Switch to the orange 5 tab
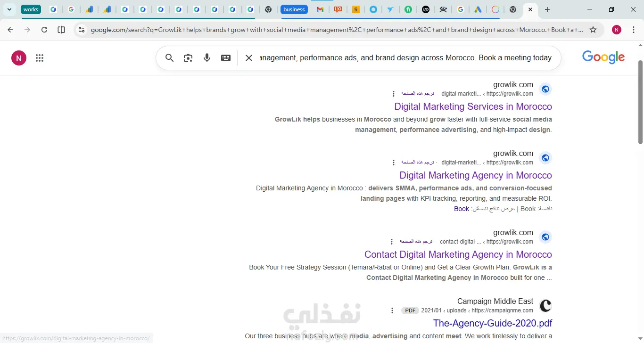The image size is (644, 343). click(356, 9)
